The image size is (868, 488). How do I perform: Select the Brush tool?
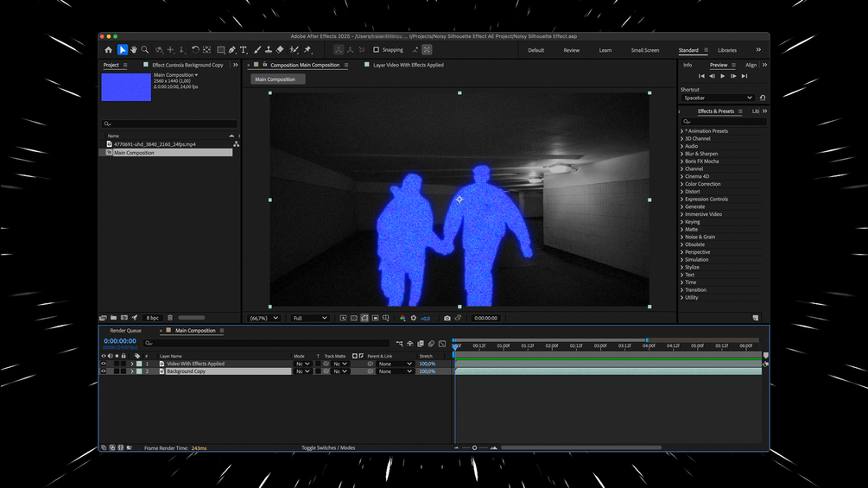point(257,50)
